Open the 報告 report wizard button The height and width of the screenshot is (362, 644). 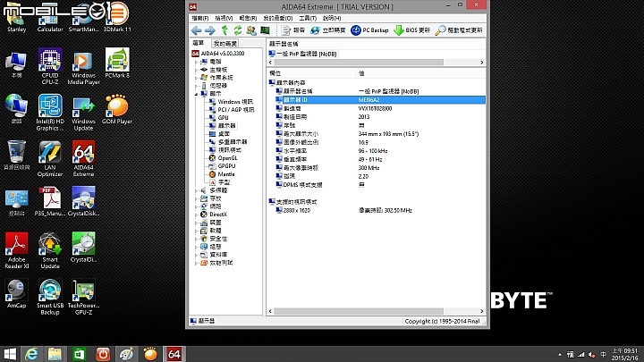point(293,30)
